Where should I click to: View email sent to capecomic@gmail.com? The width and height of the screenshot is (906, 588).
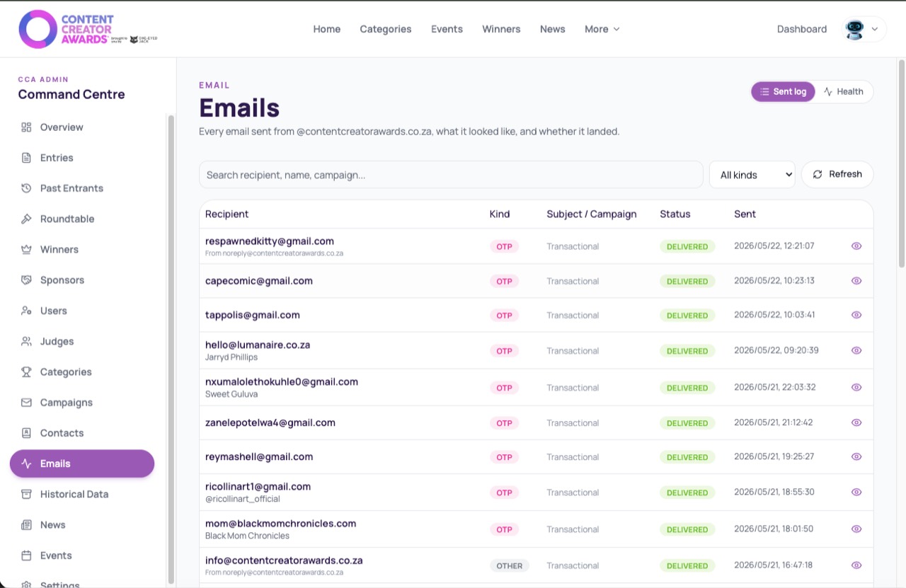pyautogui.click(x=856, y=281)
